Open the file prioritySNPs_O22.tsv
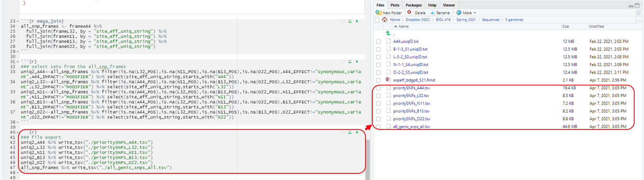Image resolution: width=644 pixels, height=180 pixels. tap(412, 119)
